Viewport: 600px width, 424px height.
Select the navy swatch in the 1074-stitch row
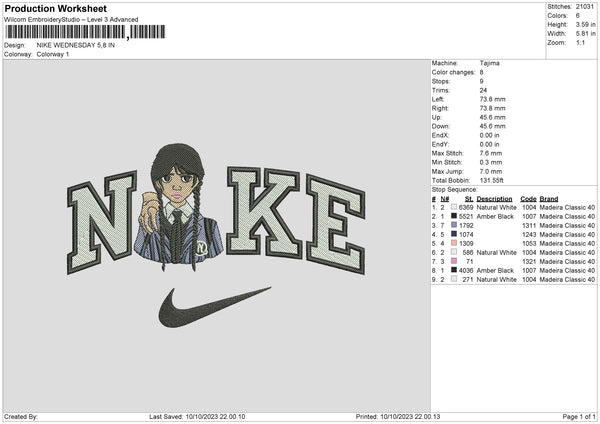[x=454, y=234]
